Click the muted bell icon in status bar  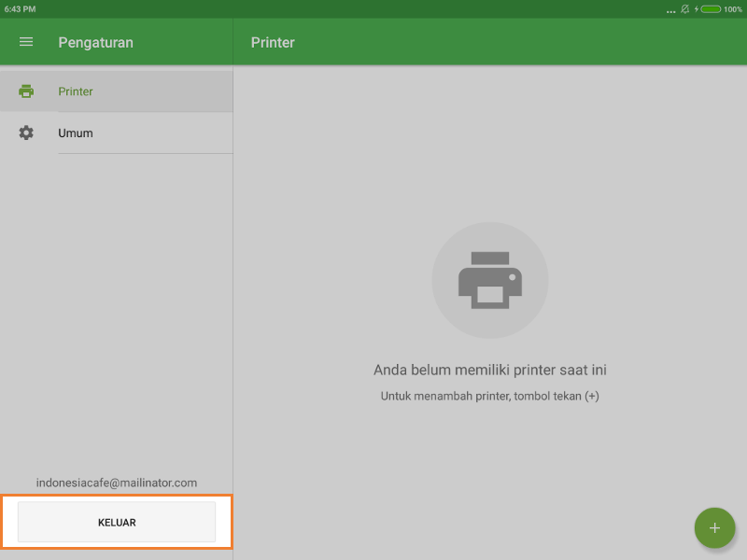click(x=684, y=8)
